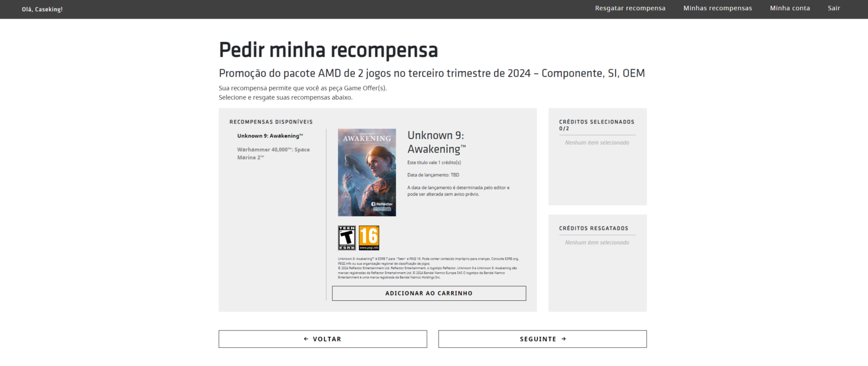Click the Data de lançamento: TBD text
This screenshot has width=868, height=366.
(433, 175)
